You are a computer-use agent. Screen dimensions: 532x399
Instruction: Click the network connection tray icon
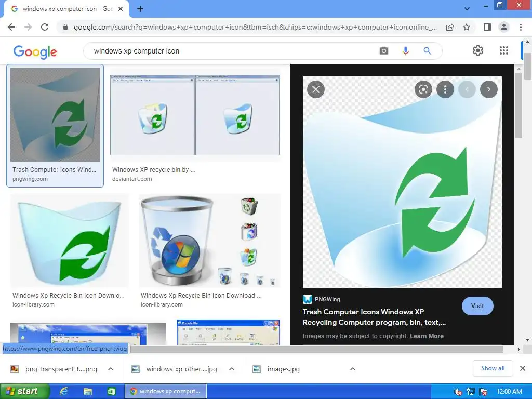coord(471,392)
